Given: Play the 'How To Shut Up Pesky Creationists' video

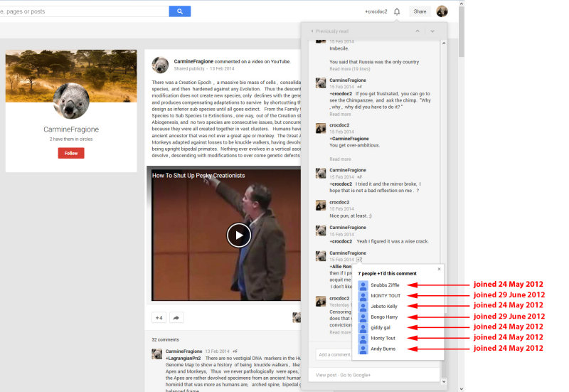Looking at the screenshot, I should 239,235.
